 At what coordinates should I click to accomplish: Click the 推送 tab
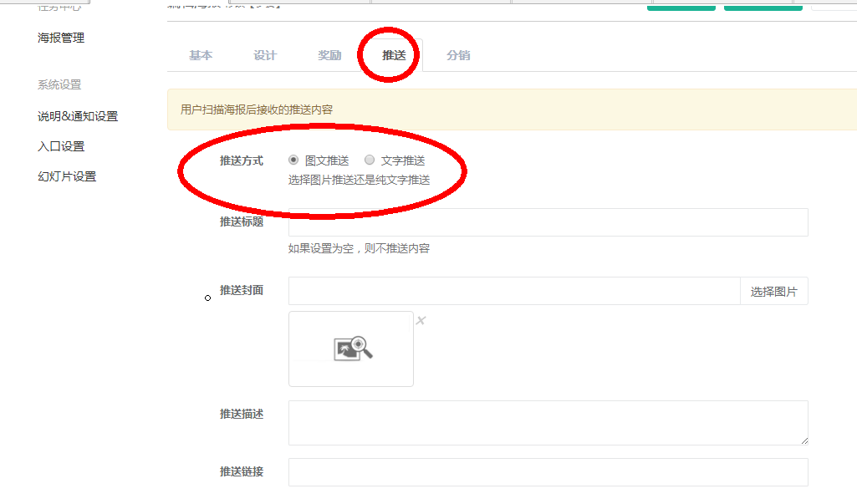tap(394, 56)
